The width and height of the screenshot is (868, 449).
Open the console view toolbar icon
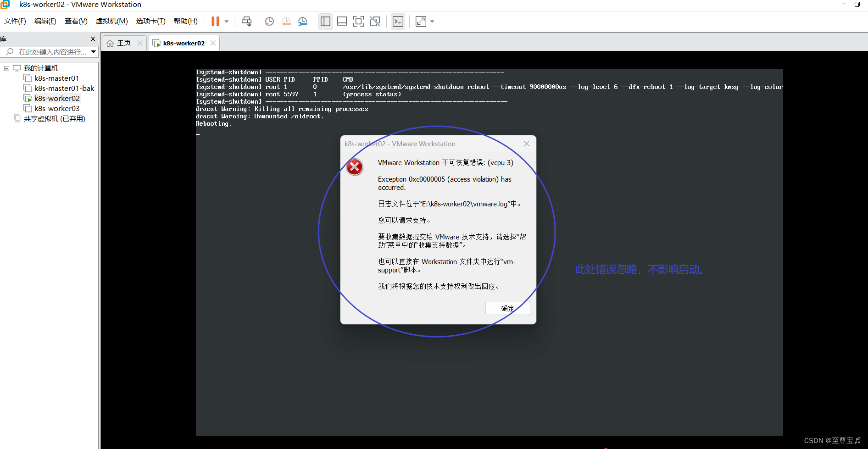pos(398,22)
